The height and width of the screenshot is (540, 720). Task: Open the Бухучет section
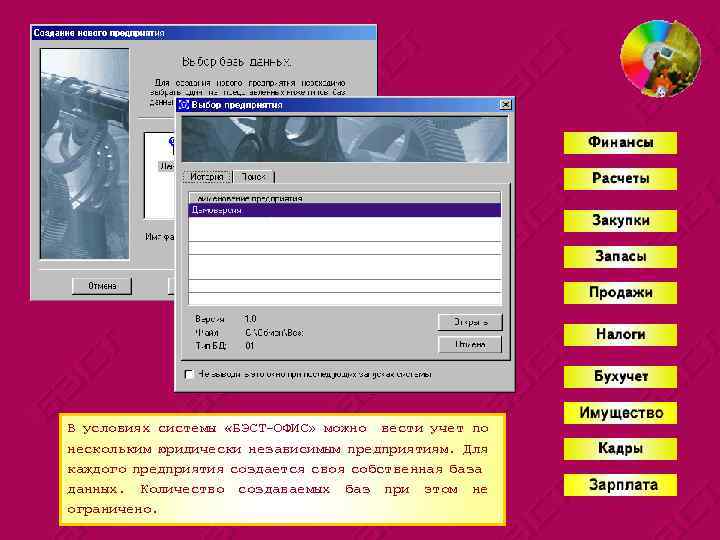pyautogui.click(x=620, y=377)
